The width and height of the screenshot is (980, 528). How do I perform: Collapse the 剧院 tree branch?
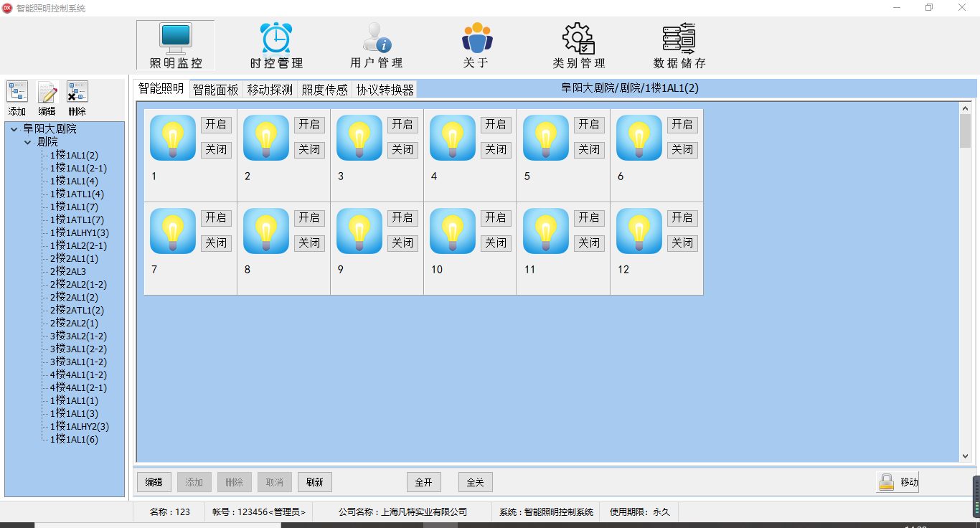point(28,142)
